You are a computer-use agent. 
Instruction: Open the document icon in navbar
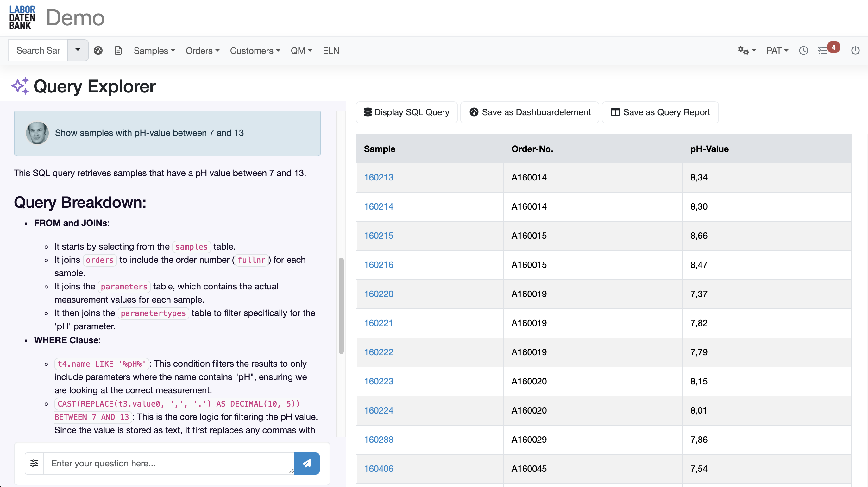118,51
